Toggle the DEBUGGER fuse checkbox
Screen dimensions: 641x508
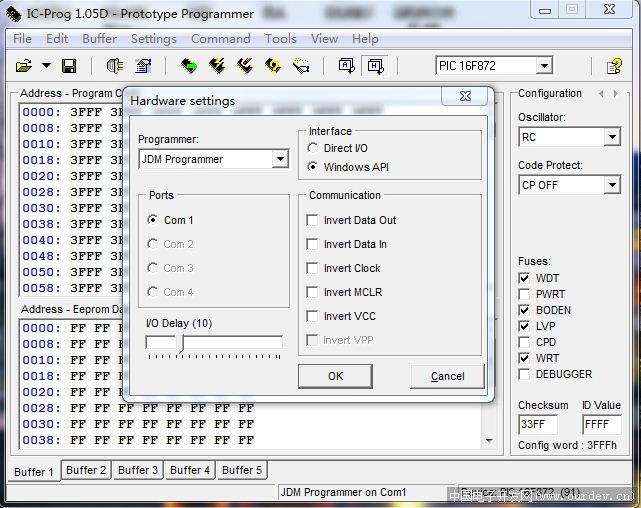pyautogui.click(x=524, y=374)
